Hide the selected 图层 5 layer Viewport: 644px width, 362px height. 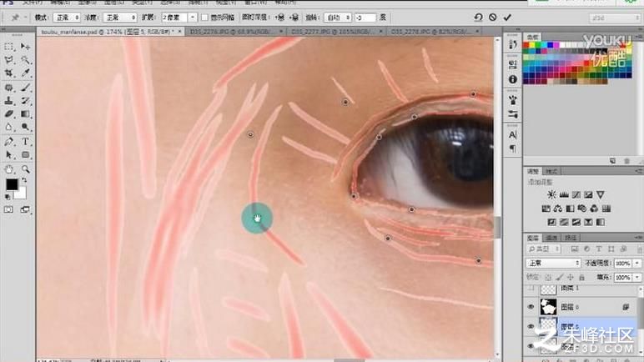coord(531,326)
